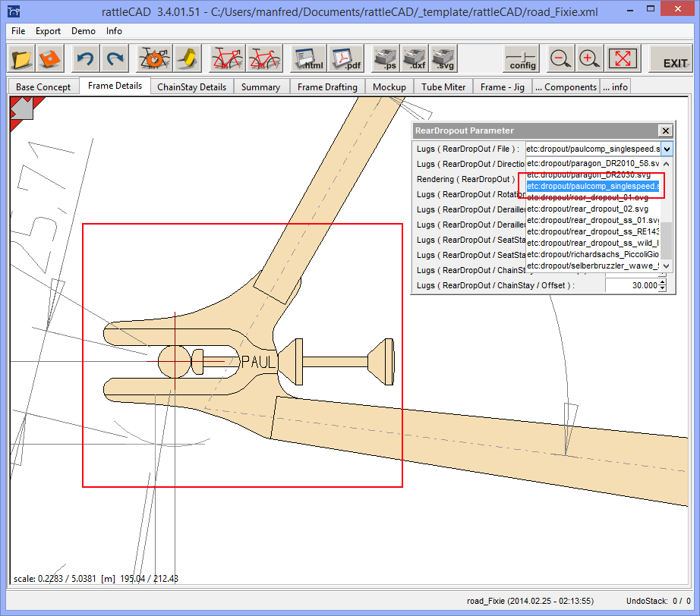Screen dimensions: 700x616
Task: Decrease ChainStay Offset with down stepper
Action: tap(663, 288)
